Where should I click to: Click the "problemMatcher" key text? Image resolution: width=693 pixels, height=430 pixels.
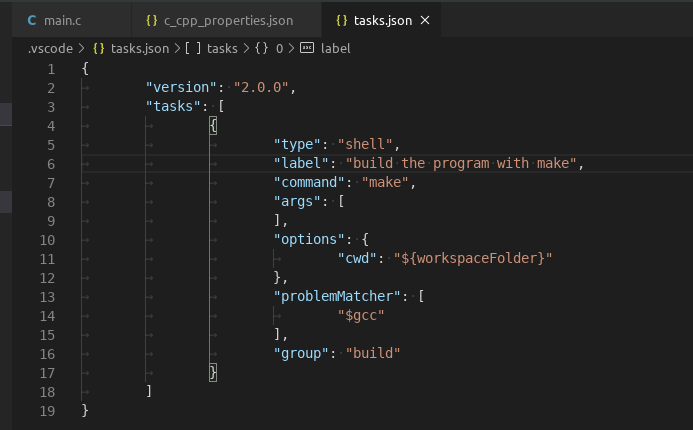[337, 297]
